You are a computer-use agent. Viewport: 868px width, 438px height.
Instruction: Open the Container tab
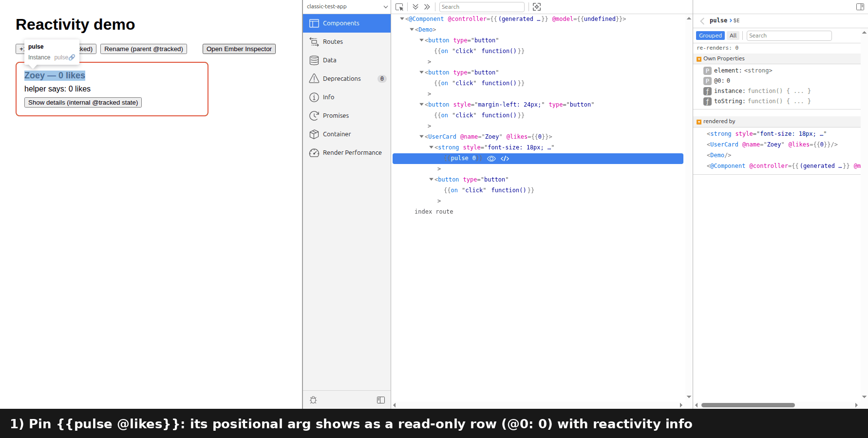tap(347, 134)
